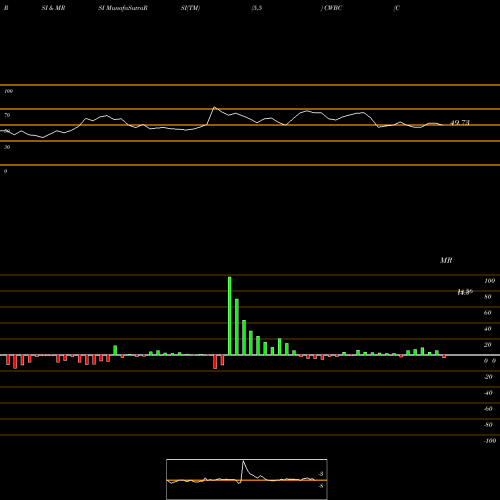Image resolution: width=500 pixels, height=500 pixels.
Task: Click the 20 label on MR axis
Action: click(x=488, y=345)
